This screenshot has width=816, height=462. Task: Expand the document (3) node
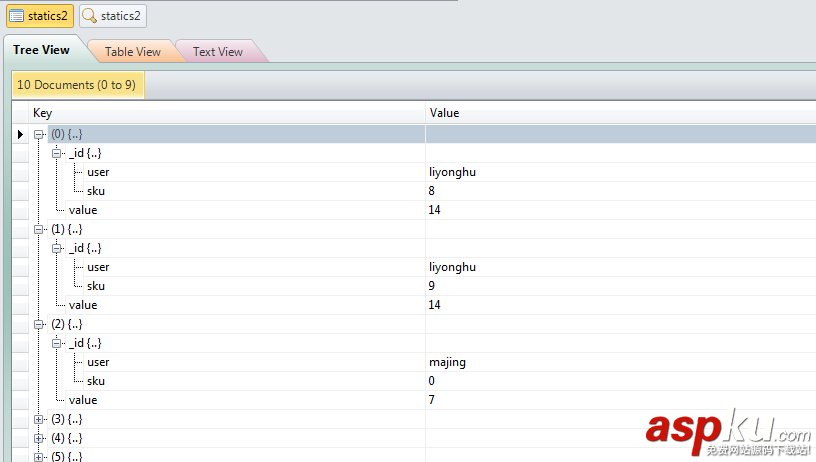39,419
